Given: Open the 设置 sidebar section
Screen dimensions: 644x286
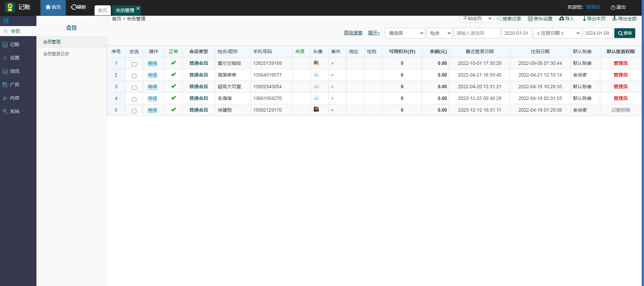Looking at the screenshot, I should coord(18,58).
